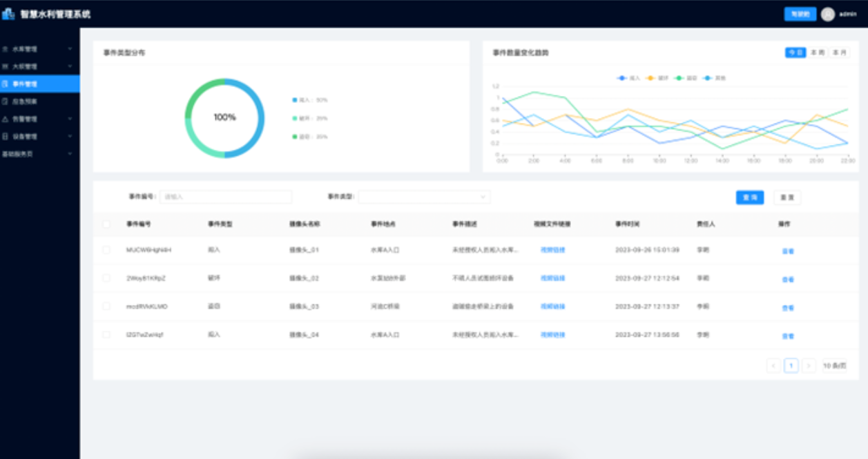Click the 大坝管理 sidebar icon
868x459 pixels.
pos(6,66)
